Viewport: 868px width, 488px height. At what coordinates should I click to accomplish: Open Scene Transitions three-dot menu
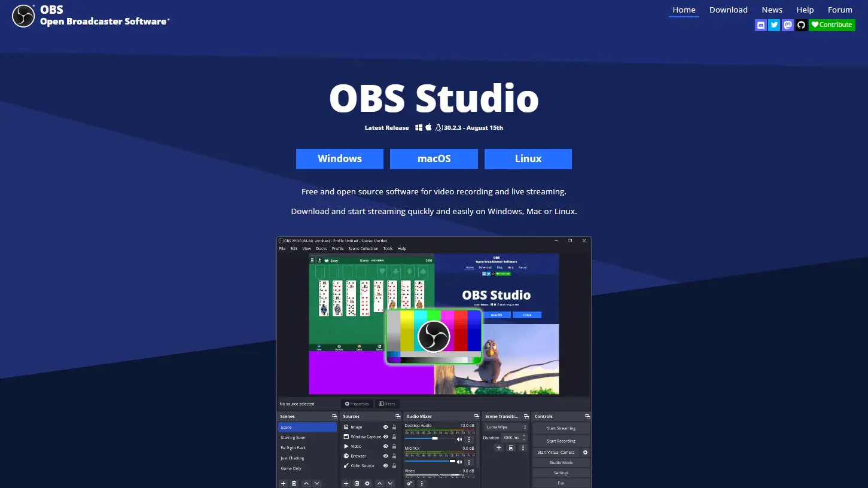coord(523,447)
